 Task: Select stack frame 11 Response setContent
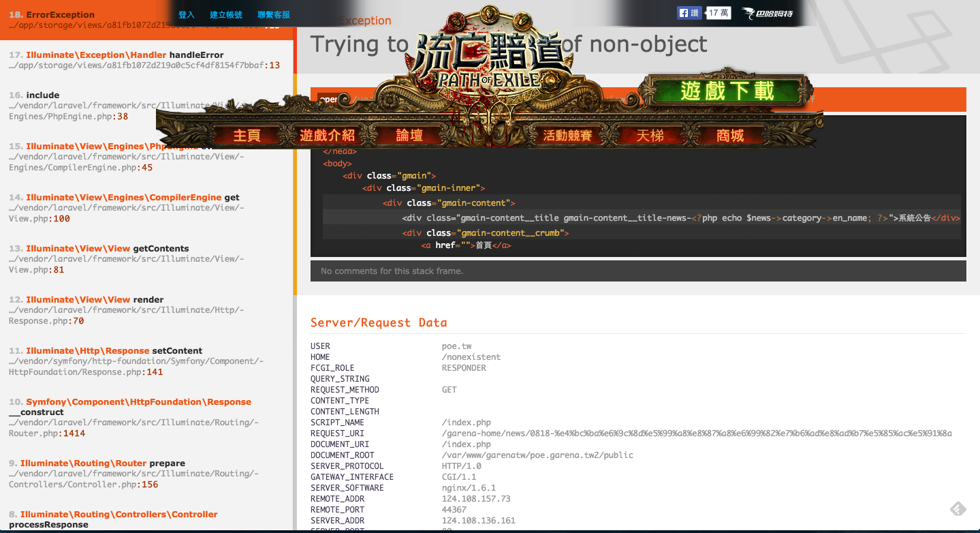click(146, 361)
